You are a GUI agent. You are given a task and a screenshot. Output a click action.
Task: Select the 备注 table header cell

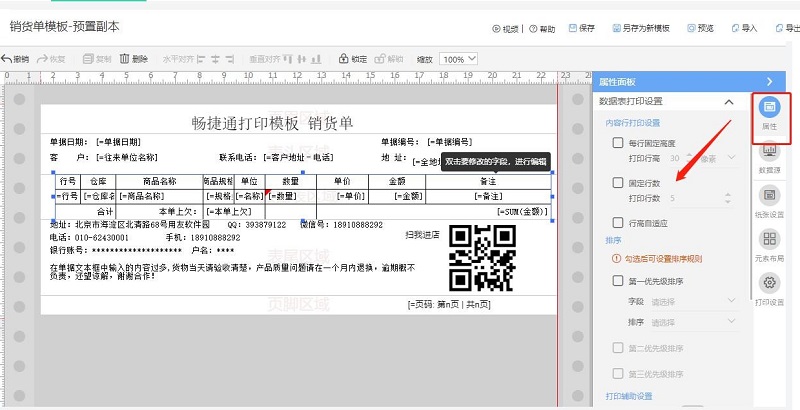point(488,182)
